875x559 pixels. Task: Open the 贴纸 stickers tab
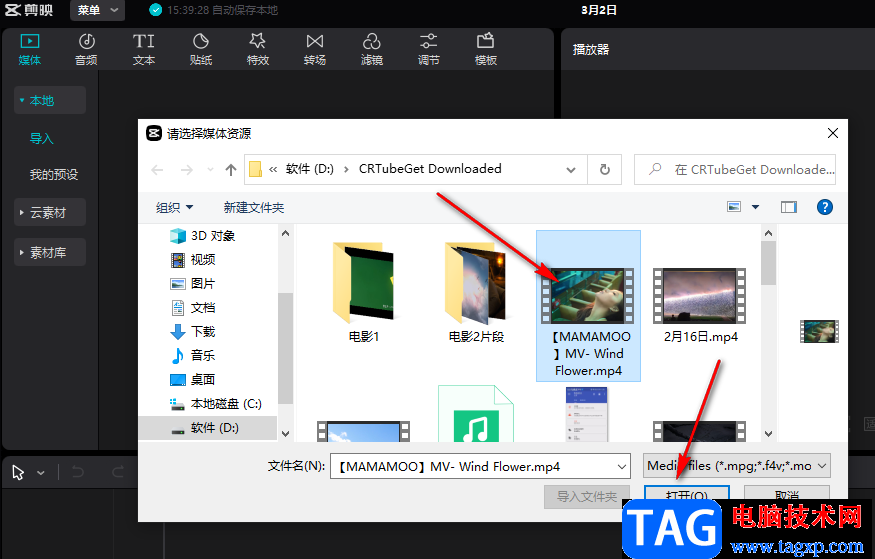(x=200, y=50)
